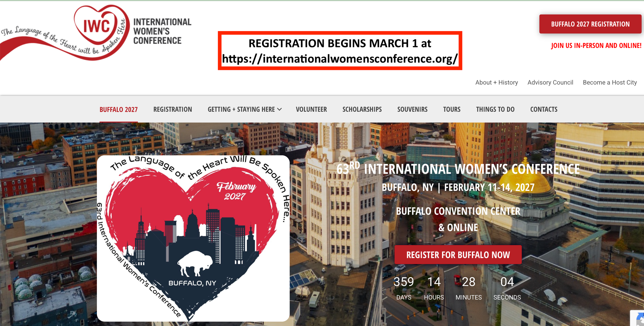Visit the Advisory Council link

[x=550, y=82]
